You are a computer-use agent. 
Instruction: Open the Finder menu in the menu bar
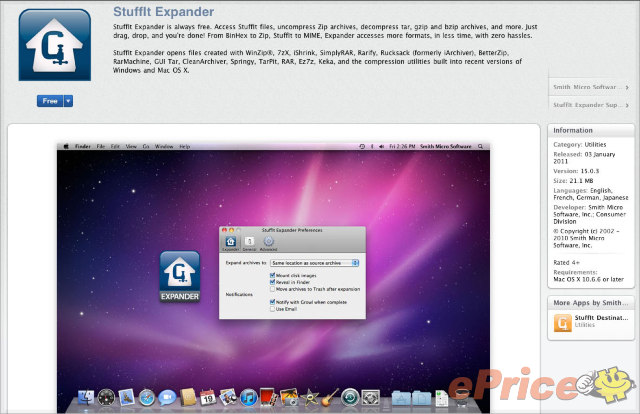(x=83, y=146)
